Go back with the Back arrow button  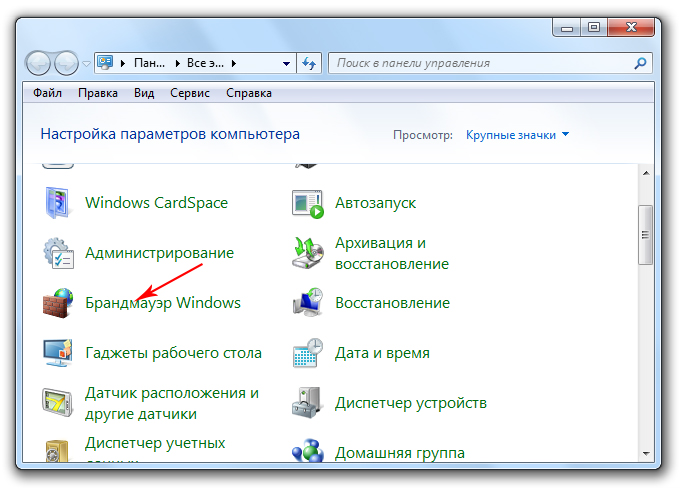pos(39,64)
